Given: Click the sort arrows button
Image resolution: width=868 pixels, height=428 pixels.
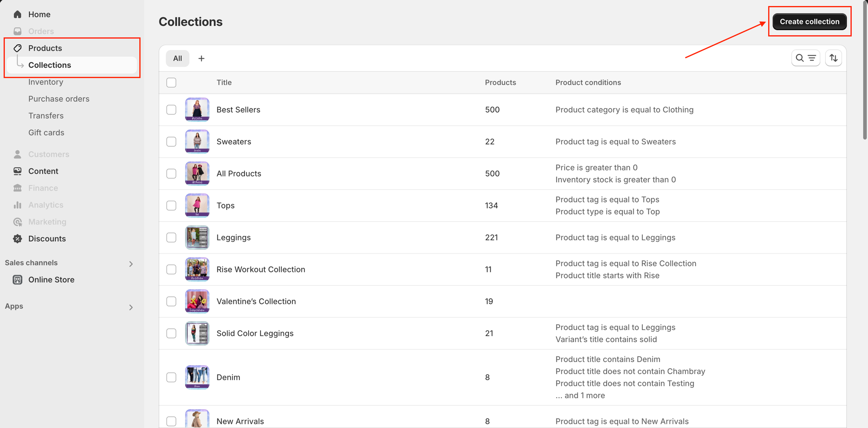Looking at the screenshot, I should point(833,58).
